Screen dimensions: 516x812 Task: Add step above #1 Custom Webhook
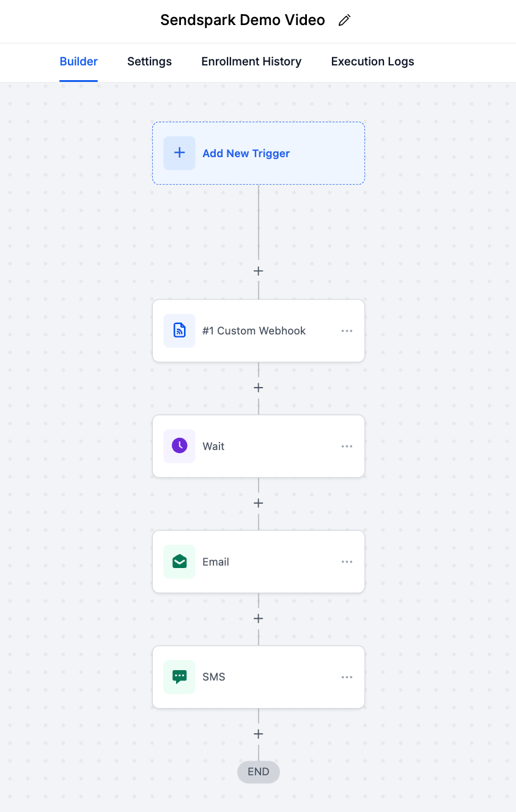tap(259, 271)
